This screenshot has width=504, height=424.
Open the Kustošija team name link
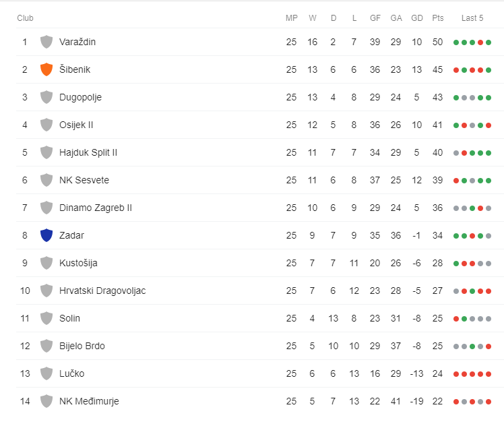(78, 263)
